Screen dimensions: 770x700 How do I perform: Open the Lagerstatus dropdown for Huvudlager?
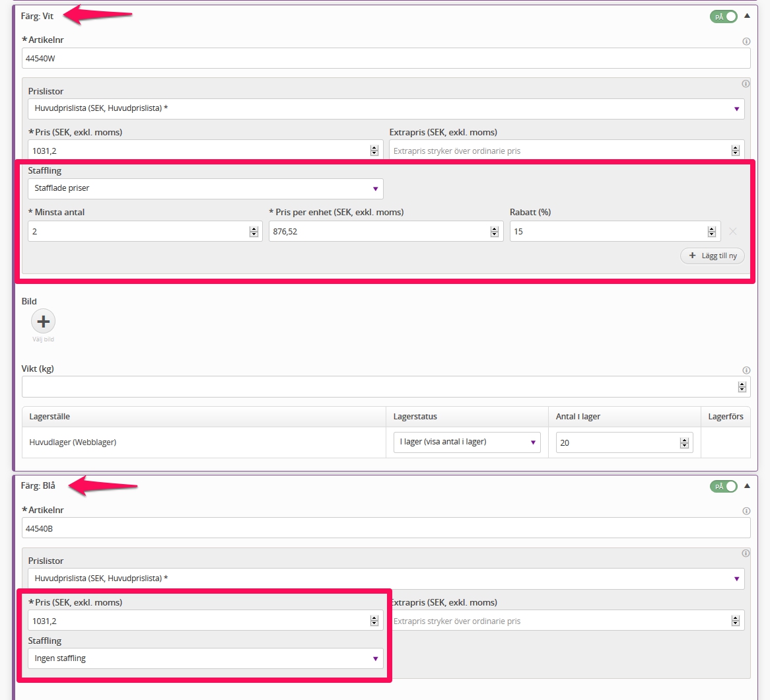pyautogui.click(x=466, y=442)
